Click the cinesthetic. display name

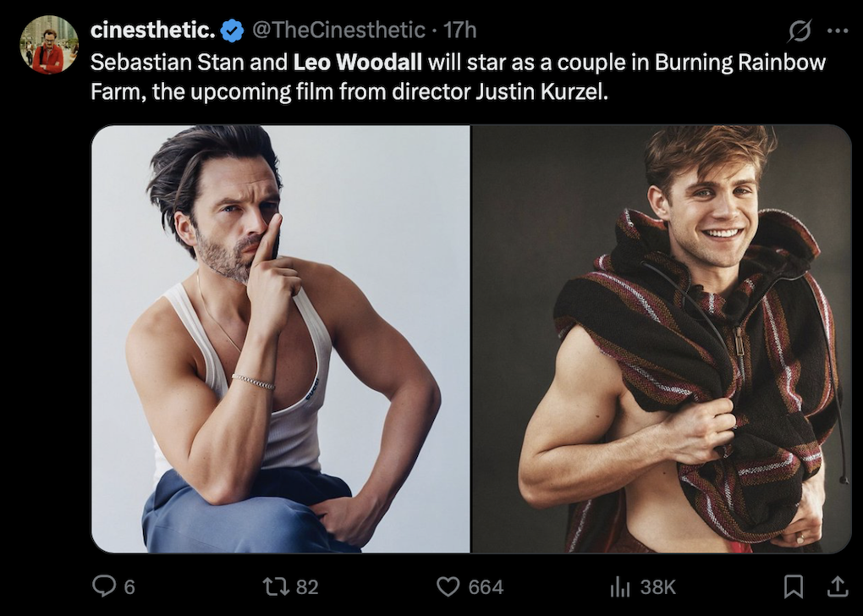pyautogui.click(x=152, y=30)
